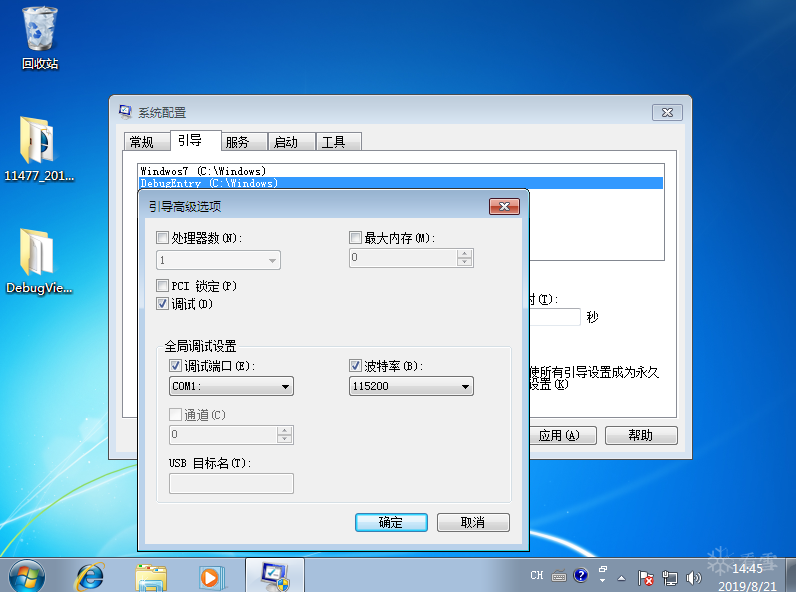796x592 pixels.
Task: Select DebugEntry (C:\Windows) boot entry
Action: click(x=400, y=183)
